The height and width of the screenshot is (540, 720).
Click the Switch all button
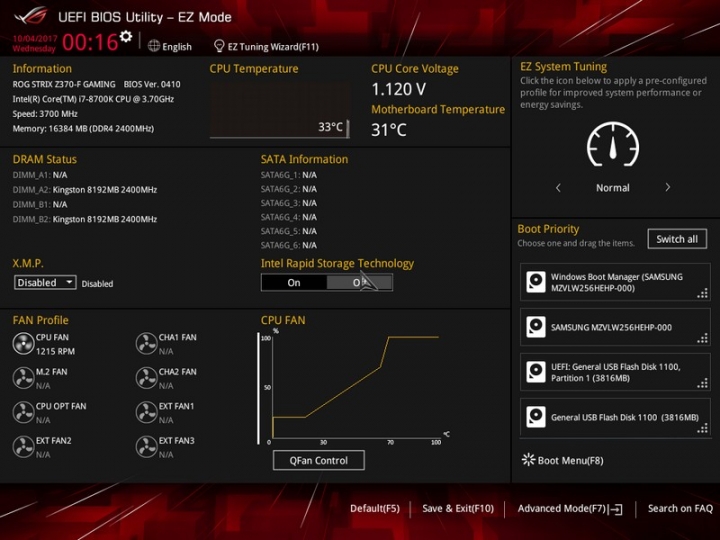[x=677, y=239]
